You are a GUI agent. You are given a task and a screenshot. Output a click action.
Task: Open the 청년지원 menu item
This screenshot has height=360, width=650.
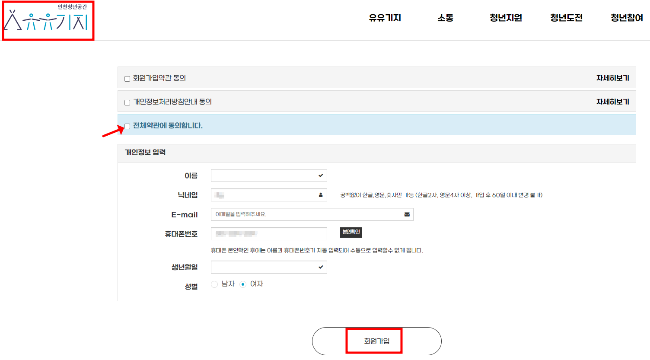pos(505,18)
